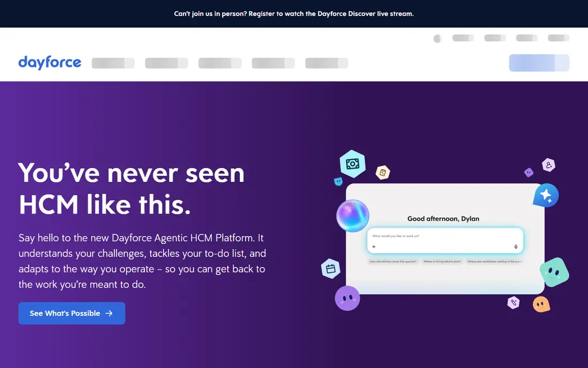588x368 pixels.
Task: Click the glowing iridescent orb
Action: click(x=352, y=216)
